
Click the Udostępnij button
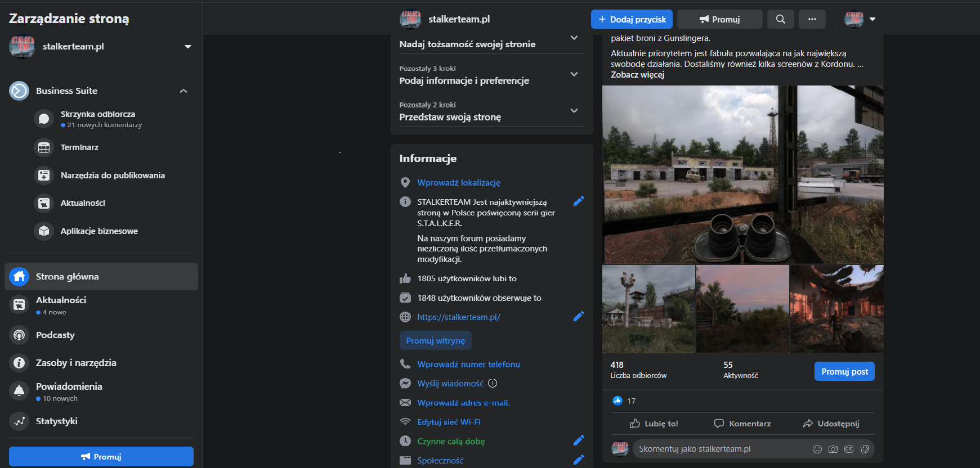831,424
